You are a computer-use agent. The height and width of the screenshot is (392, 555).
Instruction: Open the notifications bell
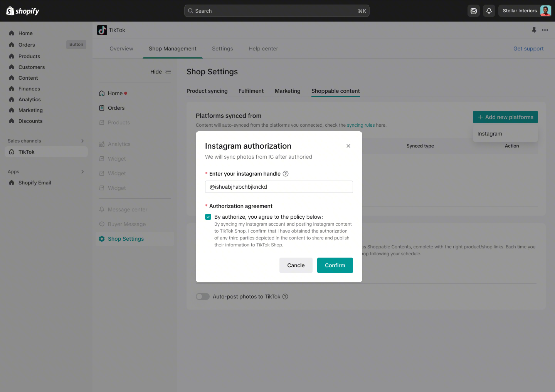[489, 11]
